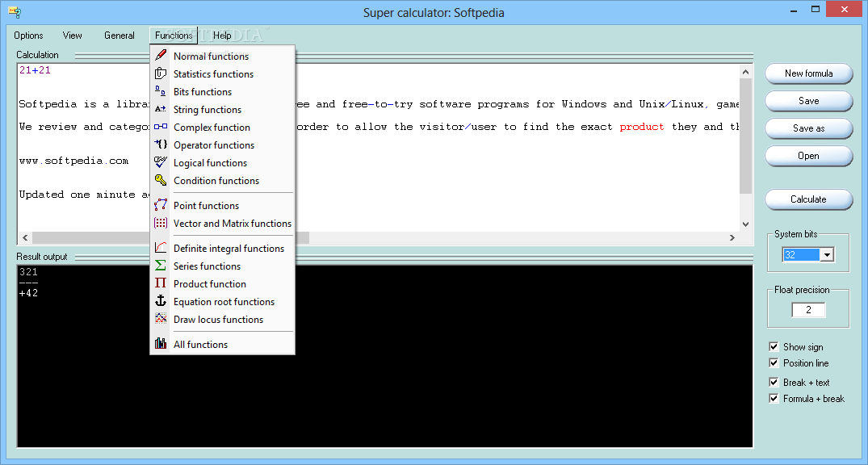The height and width of the screenshot is (465, 868).
Task: Select Vector and Matrix functions
Action: [x=223, y=223]
